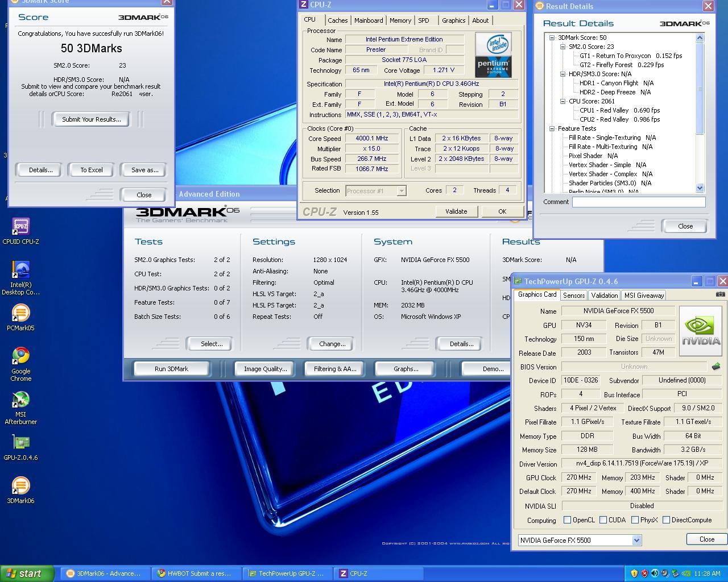
Task: Click the NVIDIA logo in GPU-Z
Action: coord(701,331)
